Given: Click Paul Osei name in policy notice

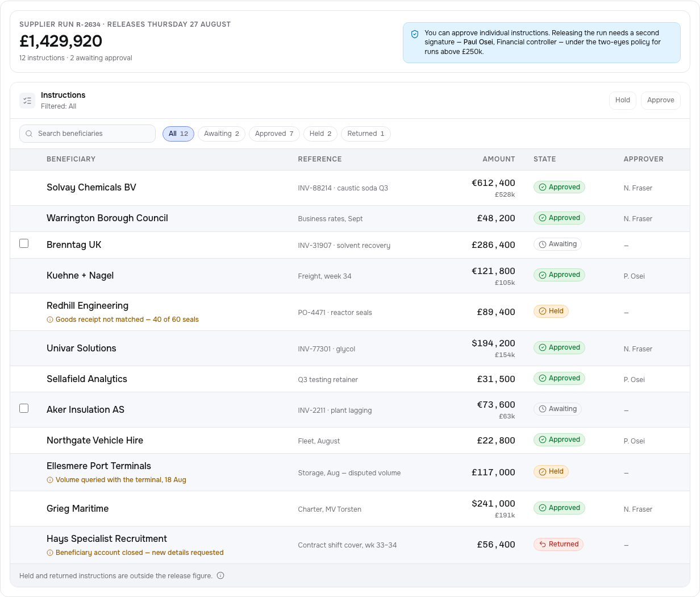Looking at the screenshot, I should pyautogui.click(x=478, y=42).
